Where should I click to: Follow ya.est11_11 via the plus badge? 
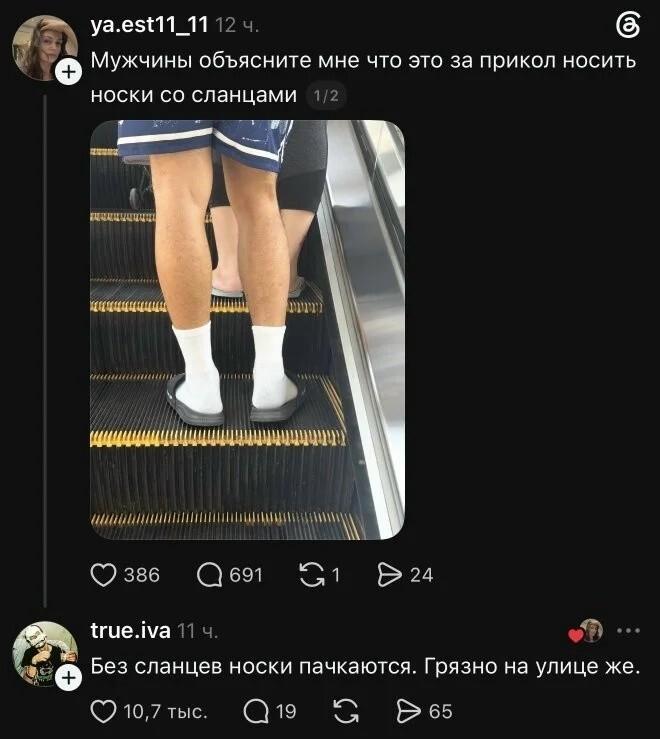click(x=69, y=72)
